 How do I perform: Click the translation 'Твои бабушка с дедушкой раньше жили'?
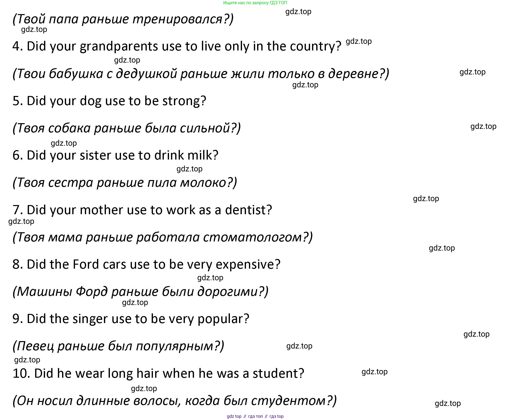(x=200, y=74)
